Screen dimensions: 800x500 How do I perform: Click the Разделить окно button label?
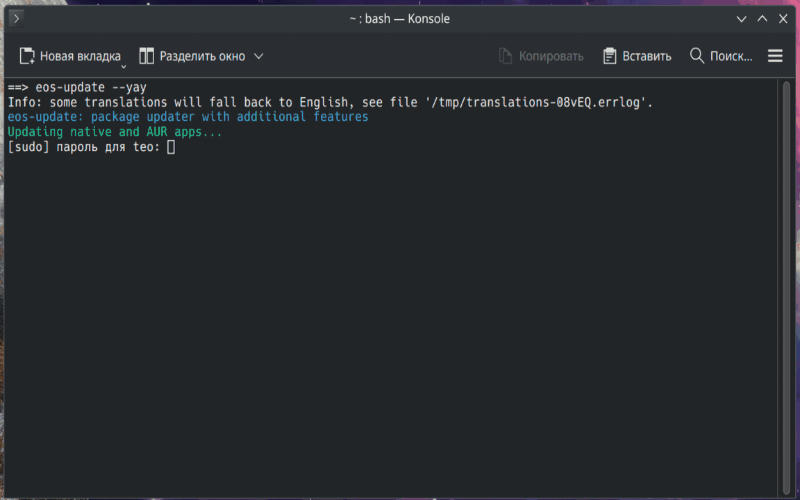(x=202, y=56)
